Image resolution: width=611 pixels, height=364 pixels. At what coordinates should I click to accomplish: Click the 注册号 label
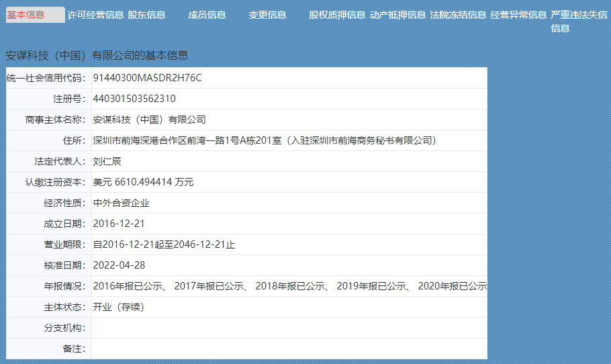coord(69,99)
